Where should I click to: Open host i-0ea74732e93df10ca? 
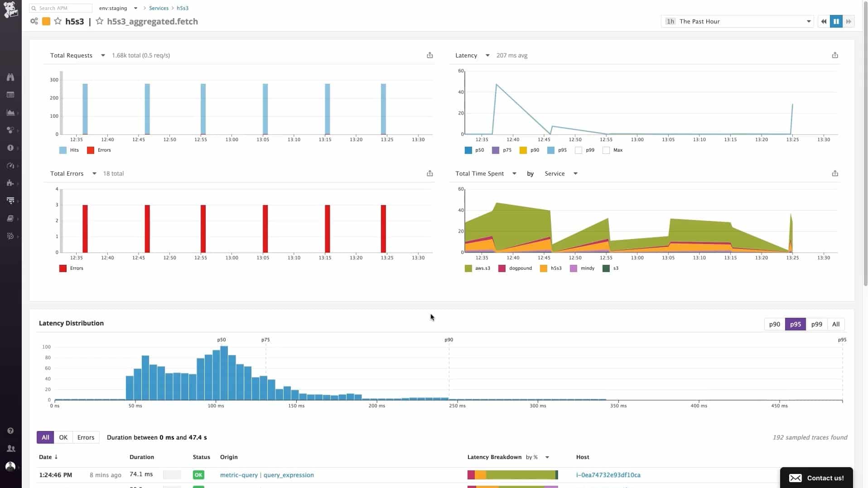608,475
